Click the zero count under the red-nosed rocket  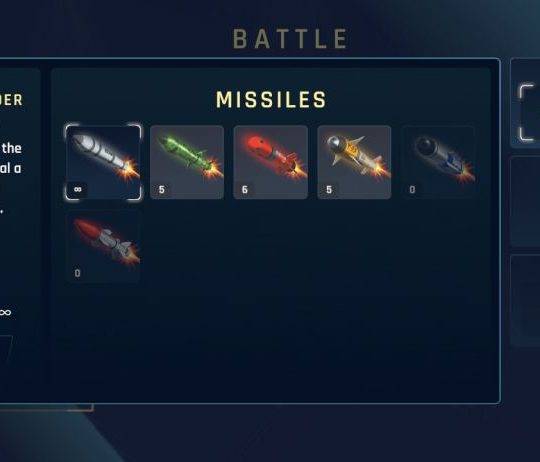point(77,273)
